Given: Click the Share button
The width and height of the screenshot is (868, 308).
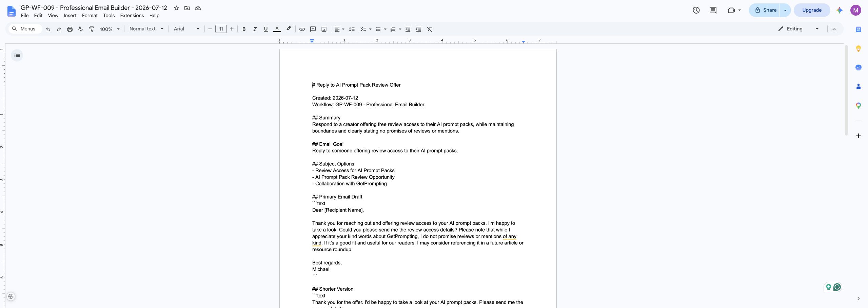Looking at the screenshot, I should [765, 10].
